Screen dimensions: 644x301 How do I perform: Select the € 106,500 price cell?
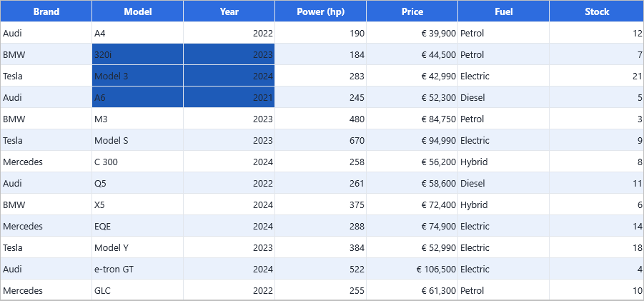(x=412, y=269)
